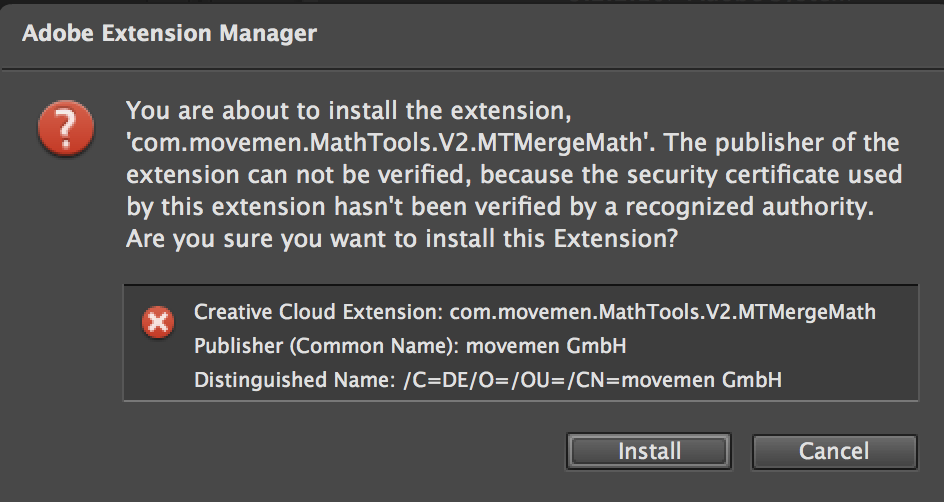
Task: Click the Install button
Action: [648, 451]
